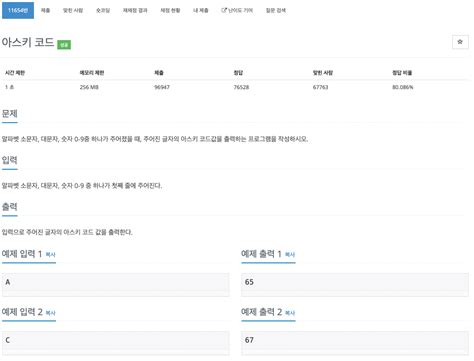This screenshot has height=361, width=474.
Task: Click the sample output box showing 65
Action: click(x=355, y=285)
